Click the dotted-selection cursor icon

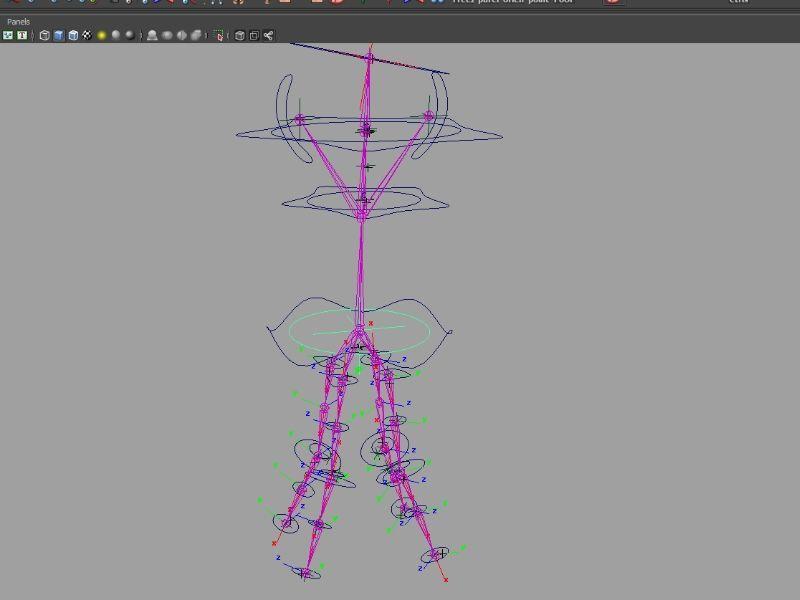tap(219, 35)
